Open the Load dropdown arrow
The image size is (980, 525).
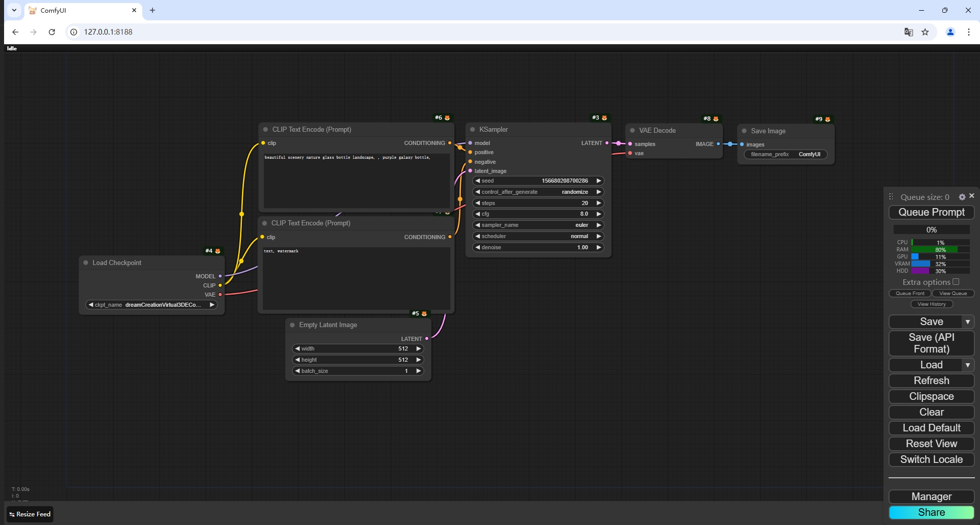coord(968,365)
